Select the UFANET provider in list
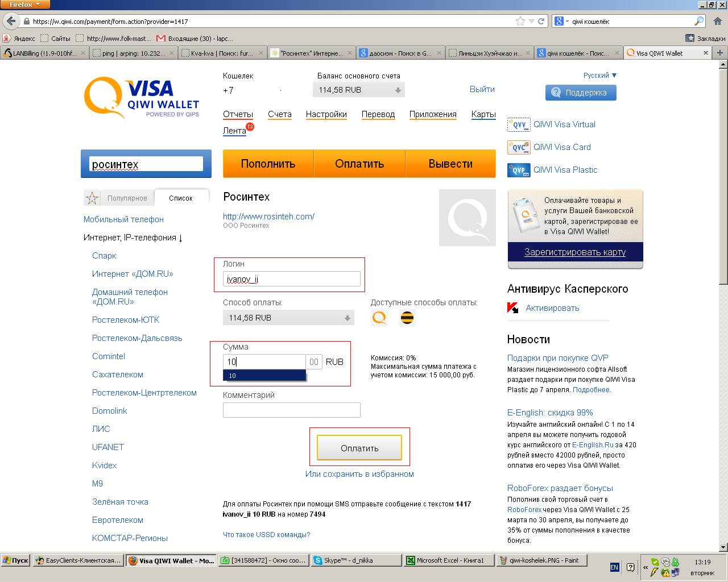728x582 pixels. pyautogui.click(x=108, y=447)
